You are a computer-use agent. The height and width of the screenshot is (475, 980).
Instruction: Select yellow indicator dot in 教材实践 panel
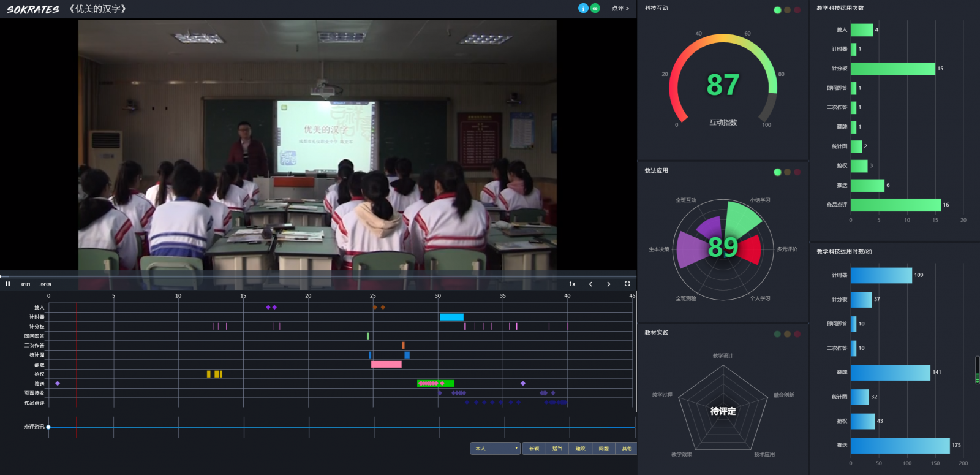tap(787, 334)
